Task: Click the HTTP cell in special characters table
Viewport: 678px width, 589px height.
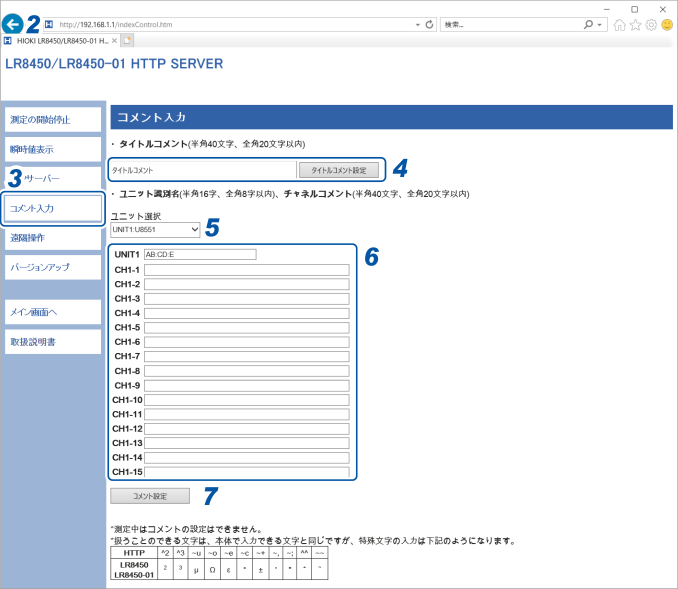Action: [134, 553]
